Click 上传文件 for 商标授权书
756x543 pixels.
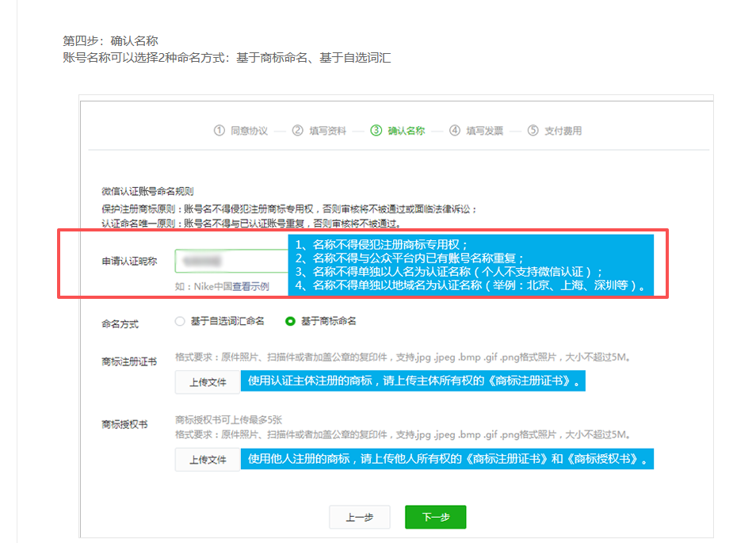(208, 460)
